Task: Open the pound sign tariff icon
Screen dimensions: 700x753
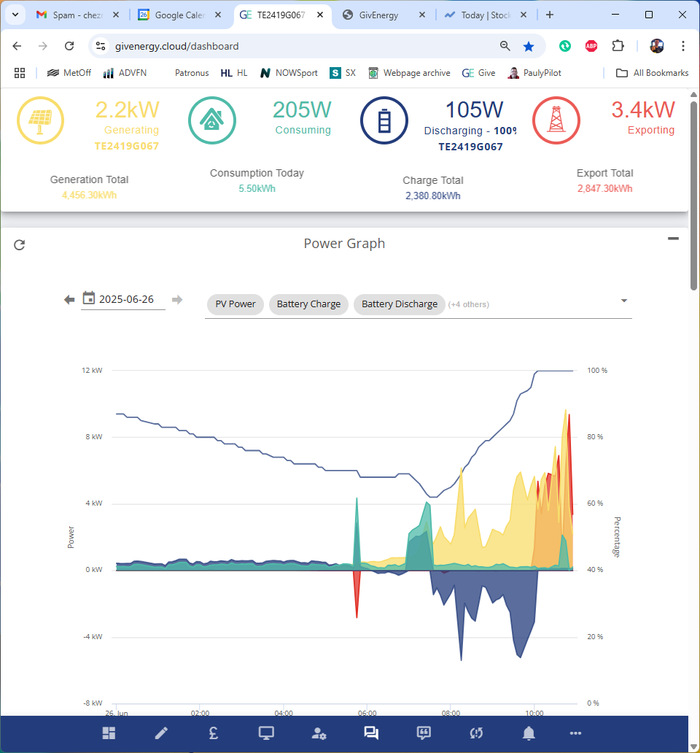Action: pos(214,733)
